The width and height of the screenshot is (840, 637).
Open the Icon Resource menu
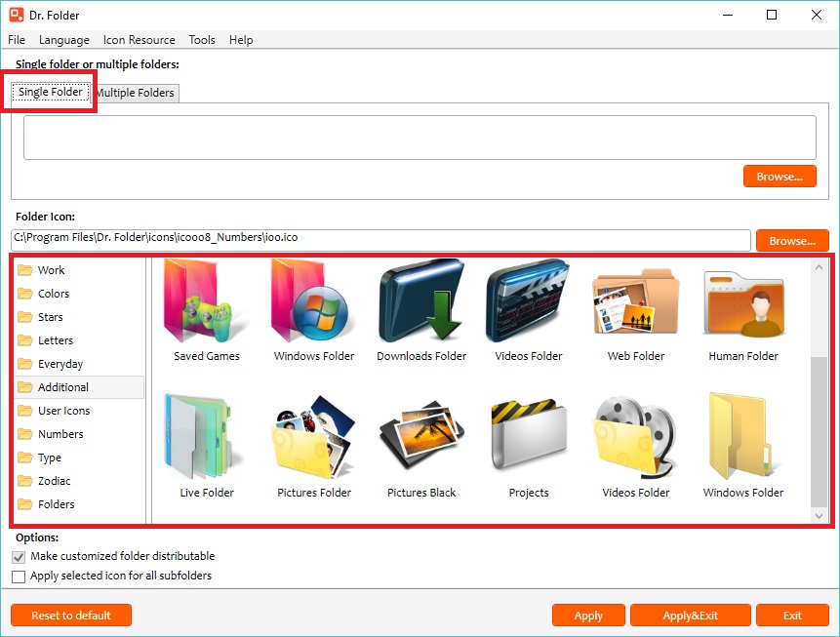[x=139, y=40]
